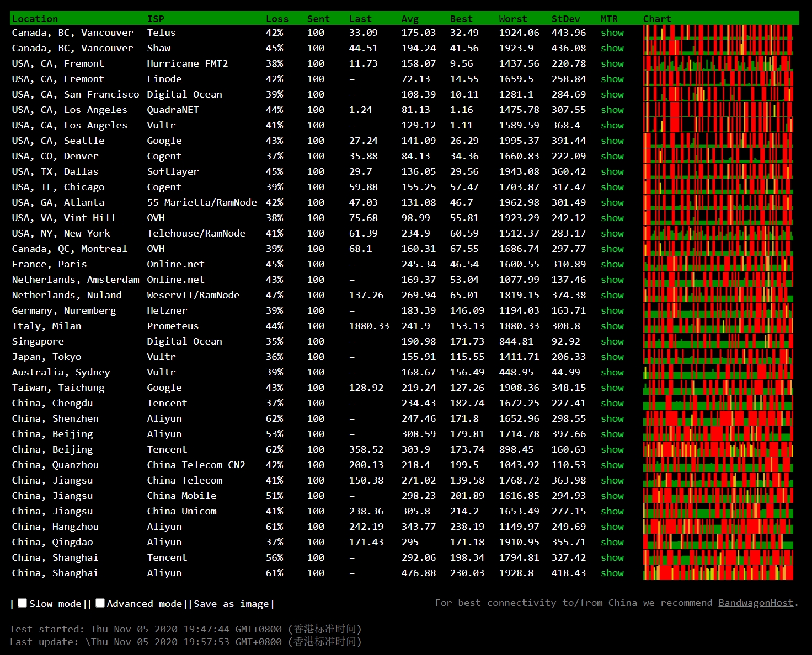Click the Location column header
This screenshot has height=655, width=812.
point(35,19)
